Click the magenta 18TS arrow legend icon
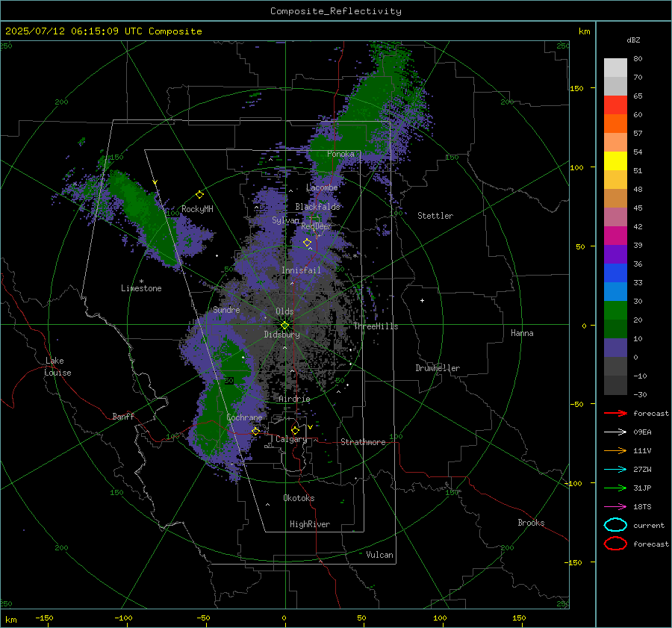Image resolution: width=672 pixels, height=628 pixels. coord(615,507)
